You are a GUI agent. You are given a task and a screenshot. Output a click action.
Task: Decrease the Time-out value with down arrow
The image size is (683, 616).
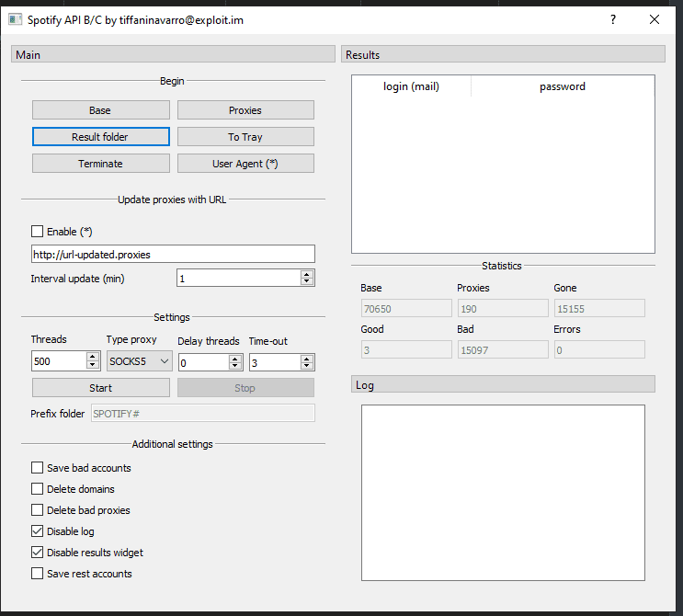pos(307,367)
